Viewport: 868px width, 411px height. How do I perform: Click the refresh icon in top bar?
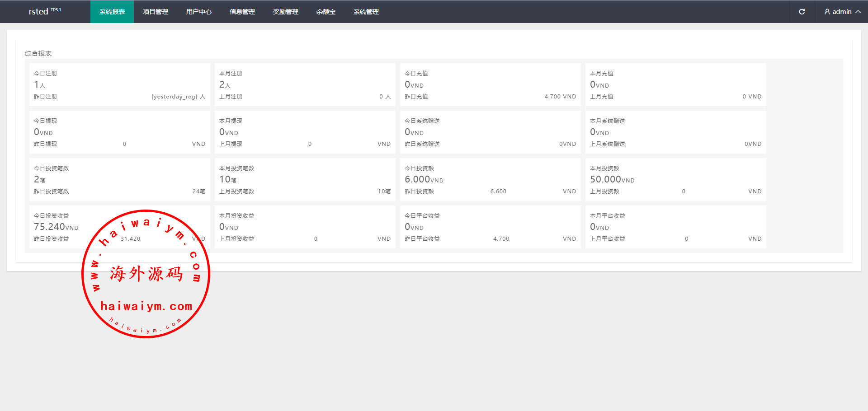click(x=802, y=12)
